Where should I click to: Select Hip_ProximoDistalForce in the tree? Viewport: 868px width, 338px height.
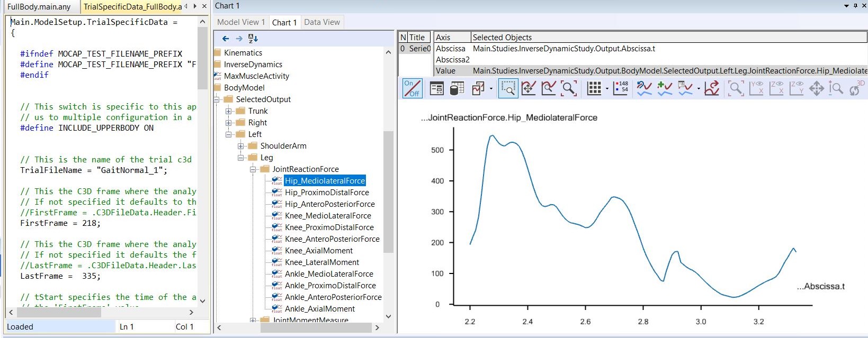pyautogui.click(x=327, y=193)
